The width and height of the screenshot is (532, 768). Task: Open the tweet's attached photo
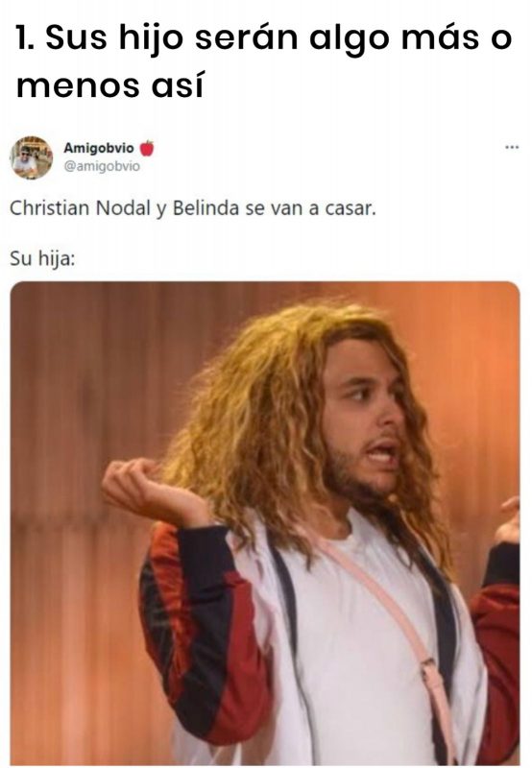pos(264,522)
